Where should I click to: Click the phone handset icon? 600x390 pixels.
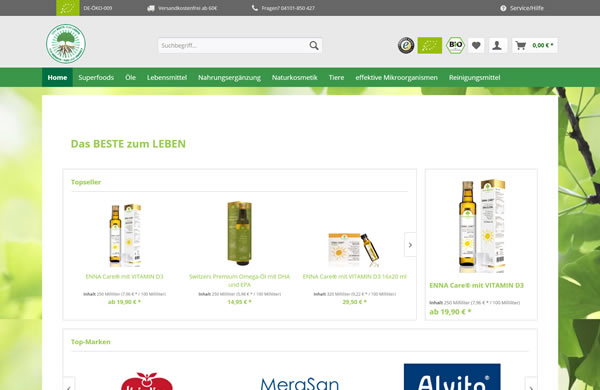click(x=254, y=8)
